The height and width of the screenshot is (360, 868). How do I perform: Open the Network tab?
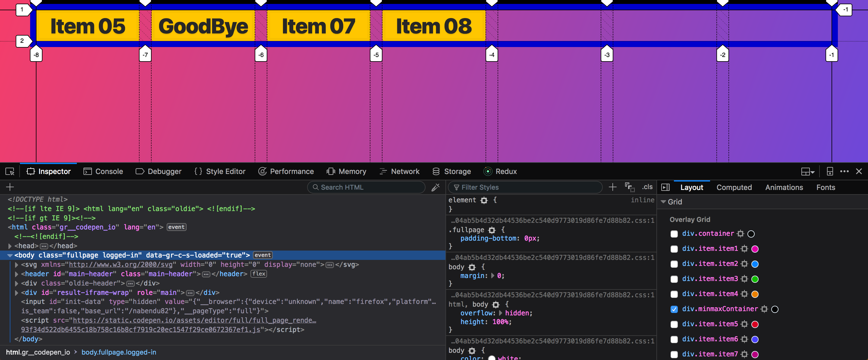(x=399, y=172)
